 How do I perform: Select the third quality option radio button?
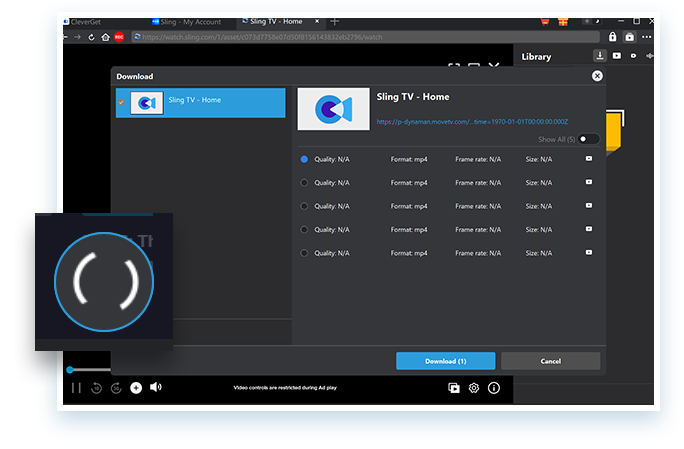point(304,206)
